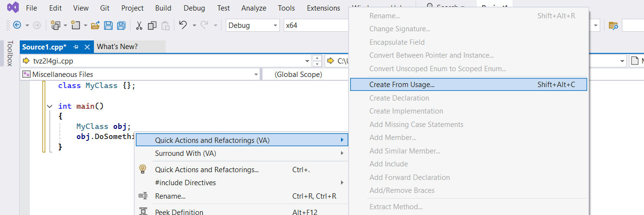Screen dimensions: 644x215
Task: Click the Open File folder icon
Action: pyautogui.click(x=95, y=25)
